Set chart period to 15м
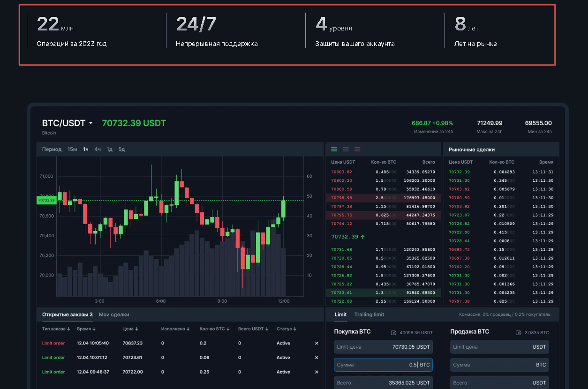Image resolution: width=588 pixels, height=389 pixels. [x=72, y=150]
